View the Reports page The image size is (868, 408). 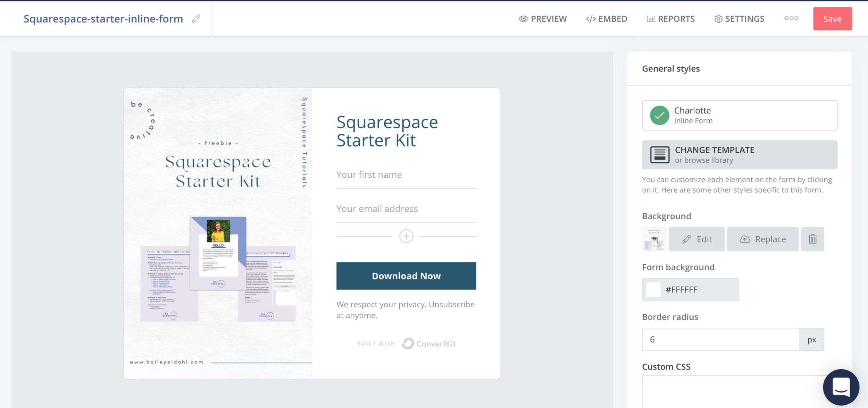pos(670,19)
